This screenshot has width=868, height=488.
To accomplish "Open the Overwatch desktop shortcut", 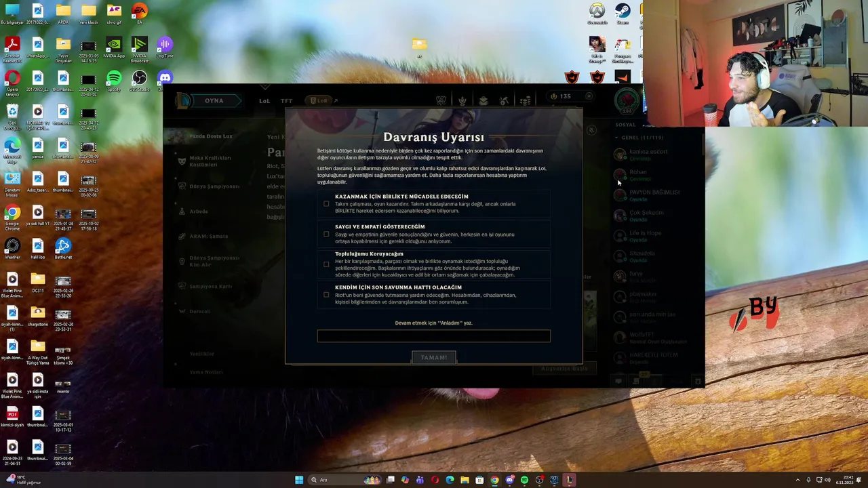I will tap(597, 14).
